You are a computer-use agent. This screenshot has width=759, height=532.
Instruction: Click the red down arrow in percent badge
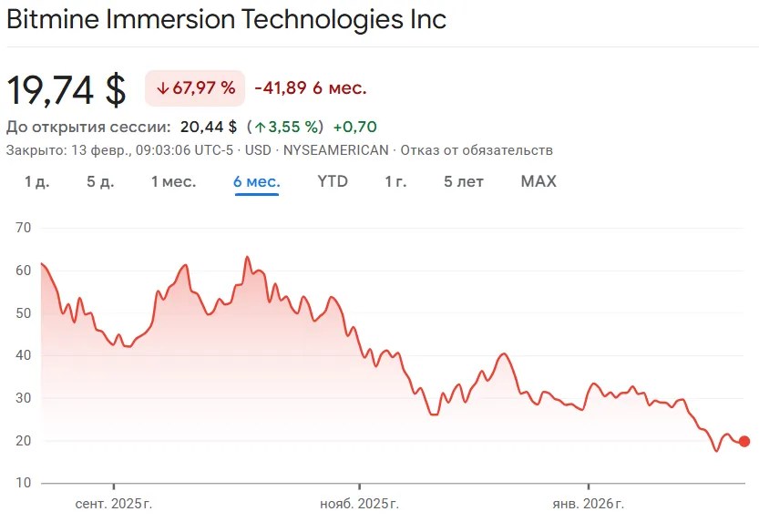[x=162, y=88]
